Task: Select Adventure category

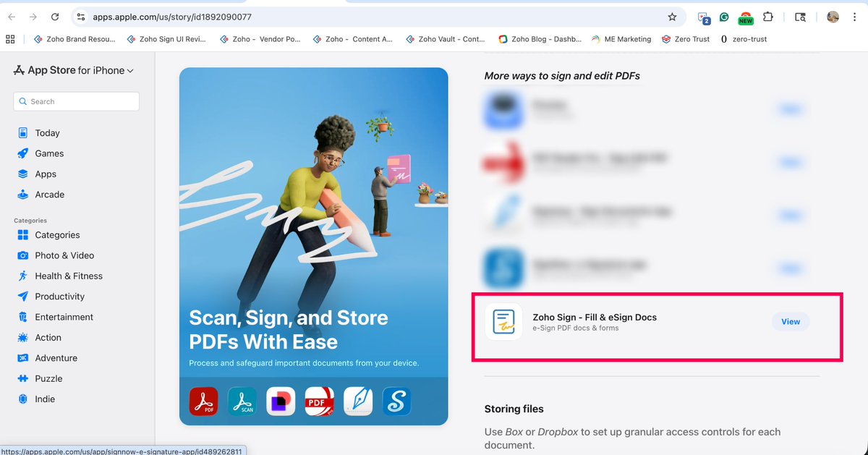Action: point(47,358)
